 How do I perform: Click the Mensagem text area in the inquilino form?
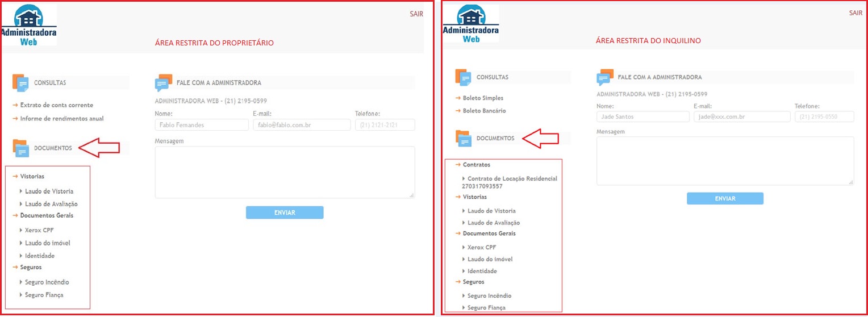click(725, 161)
